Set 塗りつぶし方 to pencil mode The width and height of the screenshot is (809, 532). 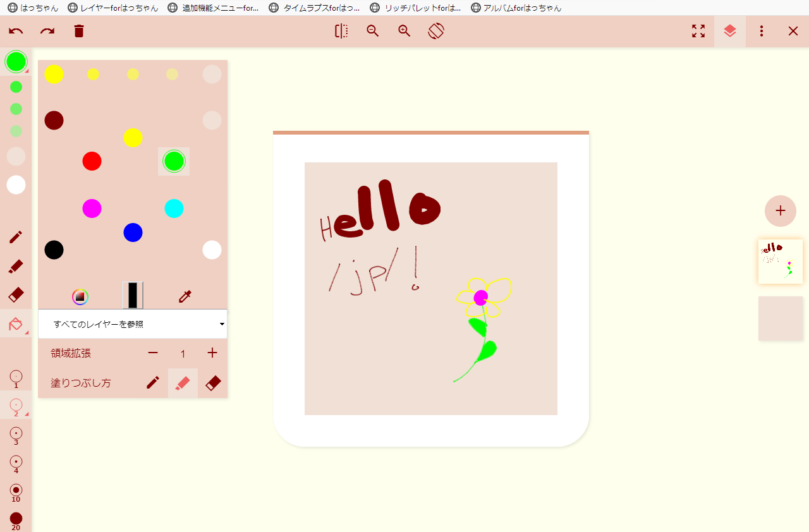click(x=153, y=383)
